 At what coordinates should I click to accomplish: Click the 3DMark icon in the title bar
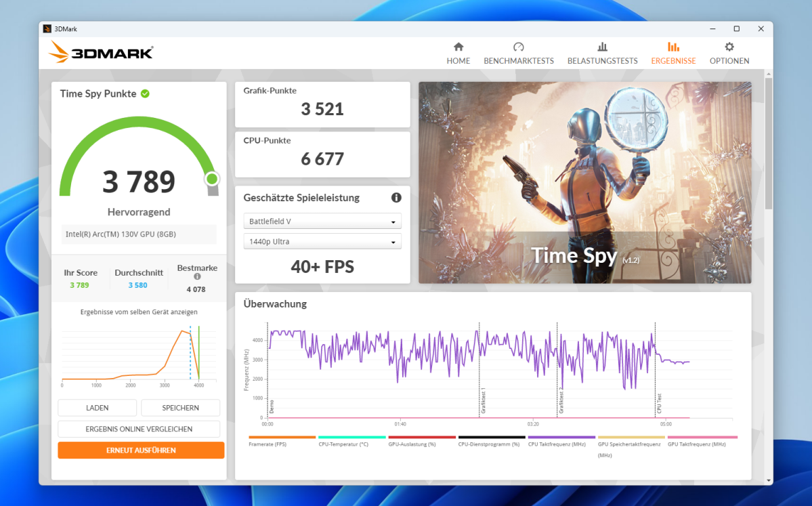pyautogui.click(x=47, y=29)
